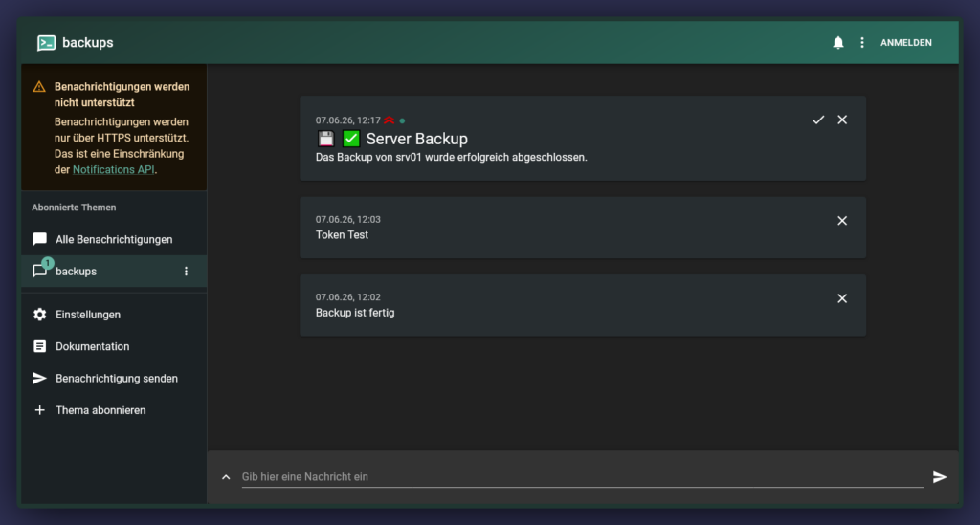The image size is (980, 525).
Task: Focus the message input field
Action: (583, 477)
